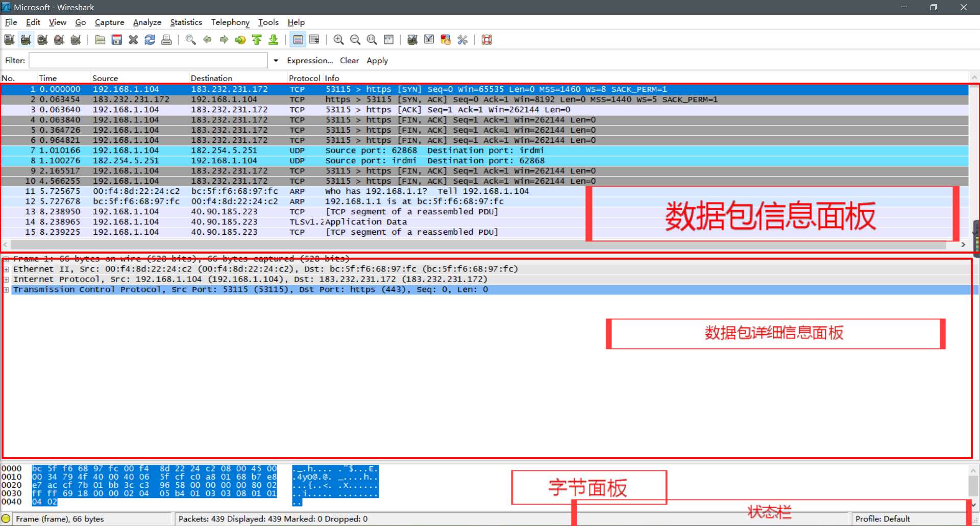Expand the Internet Protocol tree node
Screen dimensions: 980x526
tap(6, 280)
